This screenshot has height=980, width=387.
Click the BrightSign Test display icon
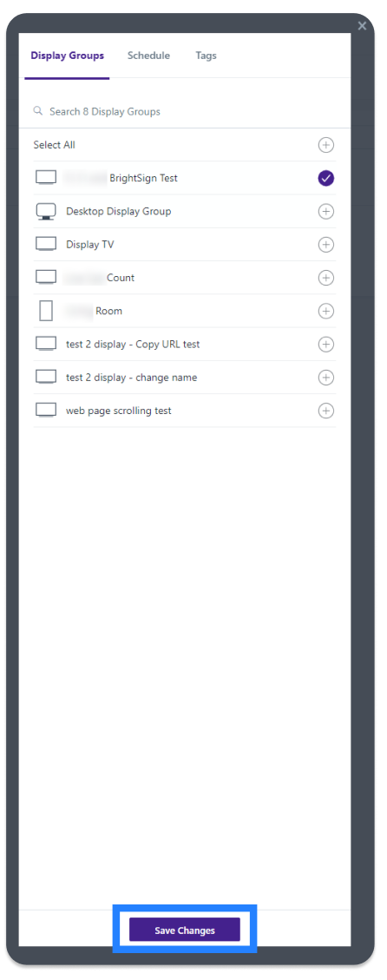pyautogui.click(x=46, y=178)
